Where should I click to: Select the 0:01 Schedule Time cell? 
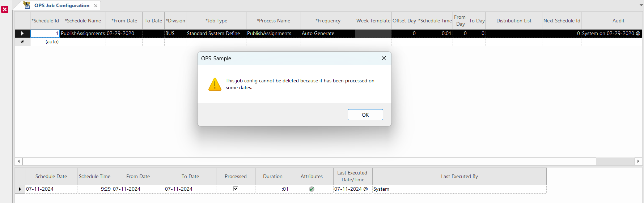coord(435,33)
